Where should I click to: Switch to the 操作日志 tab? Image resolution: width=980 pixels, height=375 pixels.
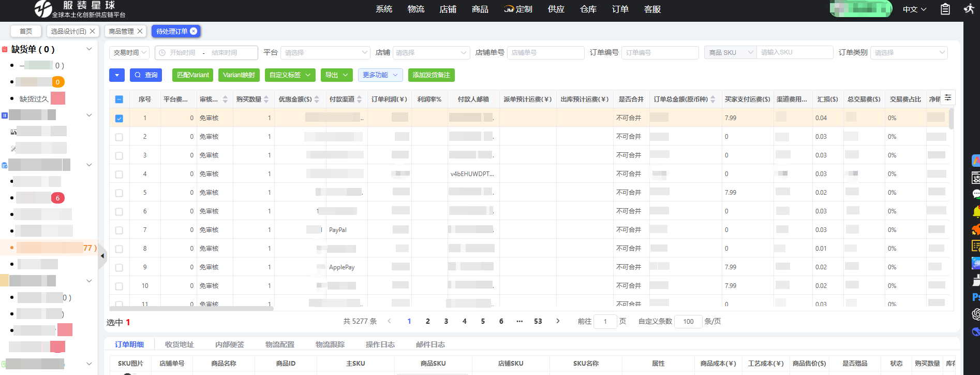tap(380, 344)
